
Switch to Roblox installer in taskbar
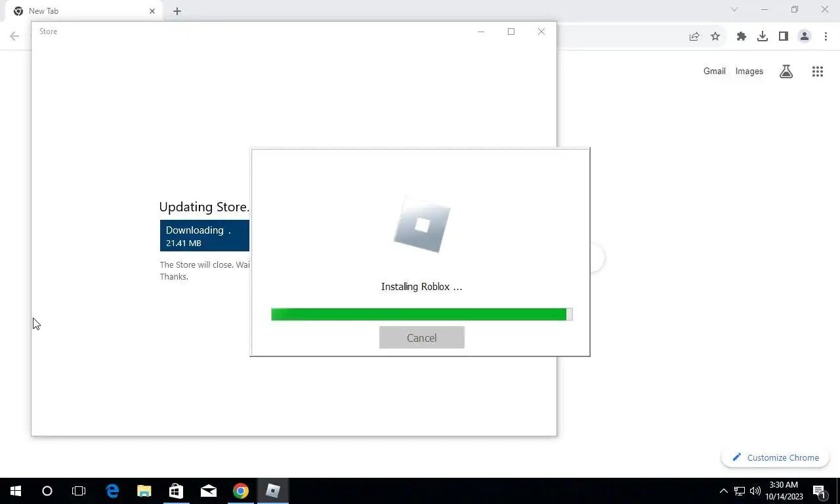(273, 491)
